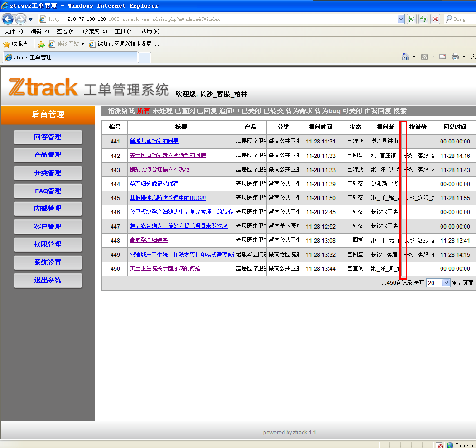Click the 收藏夹 favorites star button

click(16, 44)
